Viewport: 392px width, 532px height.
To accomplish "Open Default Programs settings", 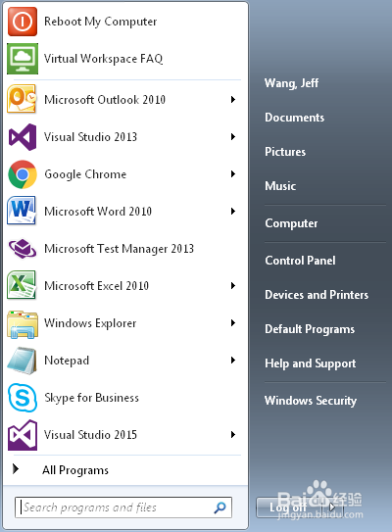I will tap(310, 329).
